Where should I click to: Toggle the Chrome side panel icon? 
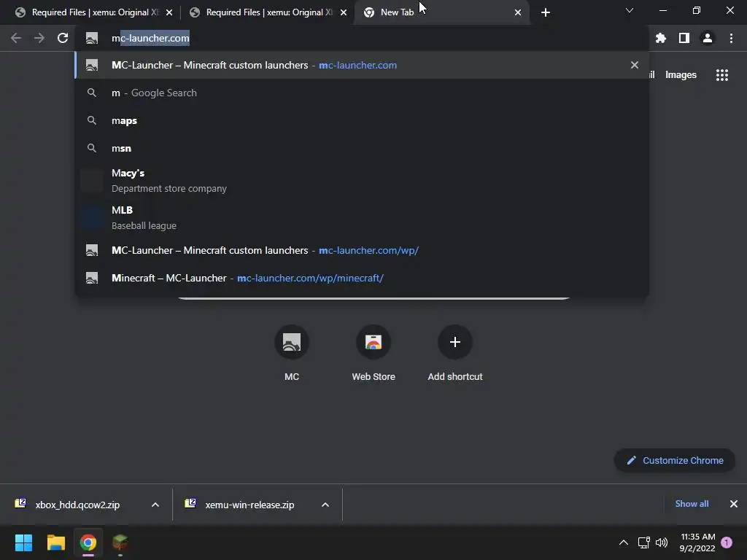coord(684,38)
